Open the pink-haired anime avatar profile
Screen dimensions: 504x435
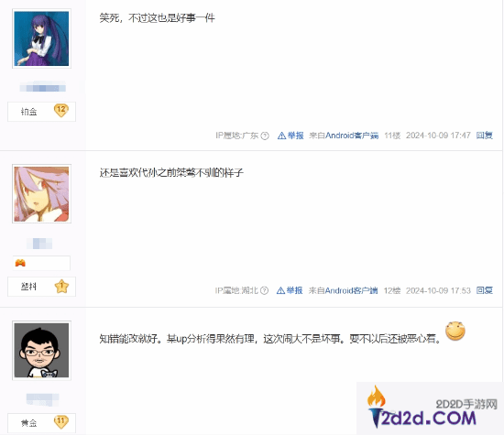click(41, 194)
